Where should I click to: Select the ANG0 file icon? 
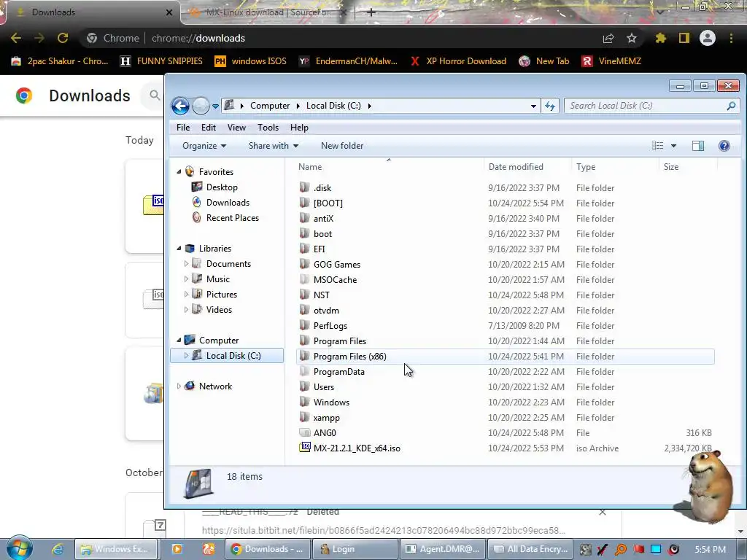click(304, 432)
